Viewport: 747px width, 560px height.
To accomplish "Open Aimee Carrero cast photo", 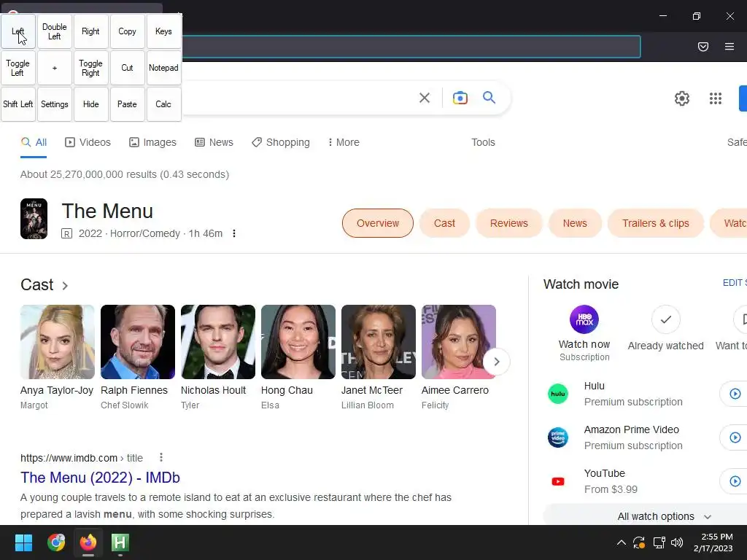I will 459,342.
